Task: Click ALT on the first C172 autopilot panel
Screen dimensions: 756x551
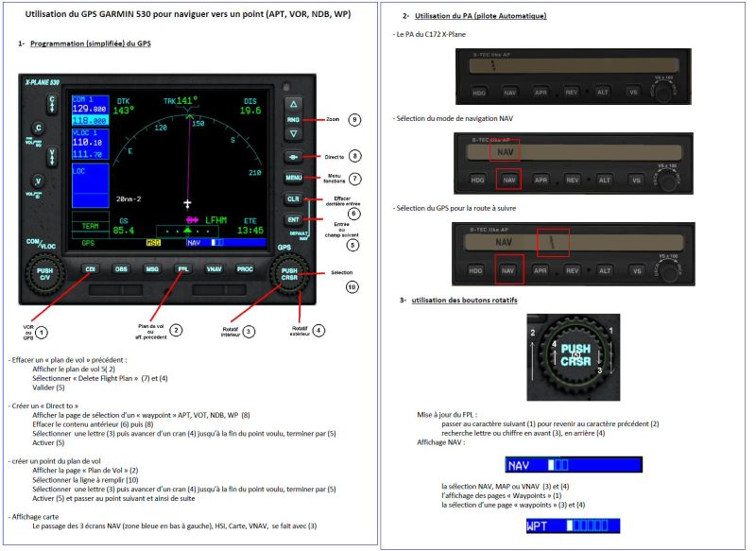Action: pyautogui.click(x=603, y=92)
